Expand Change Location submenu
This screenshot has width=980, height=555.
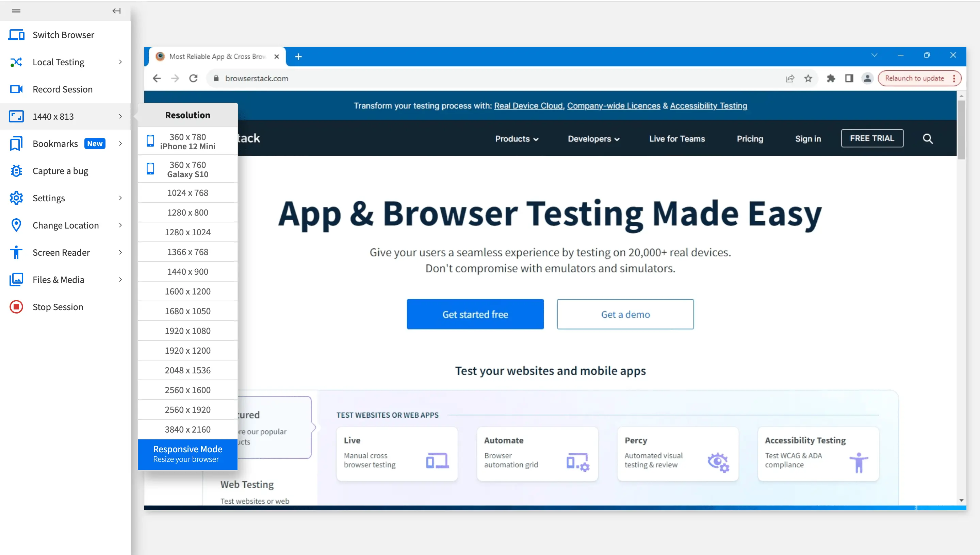click(x=120, y=225)
